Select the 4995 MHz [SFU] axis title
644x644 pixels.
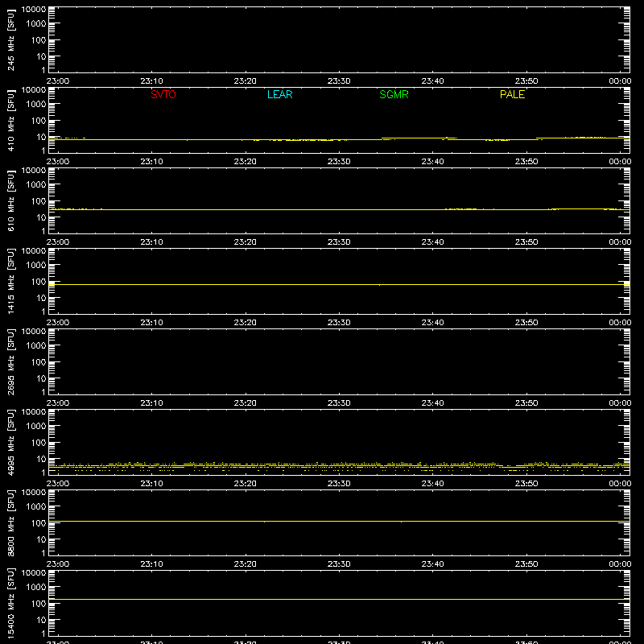point(10,442)
